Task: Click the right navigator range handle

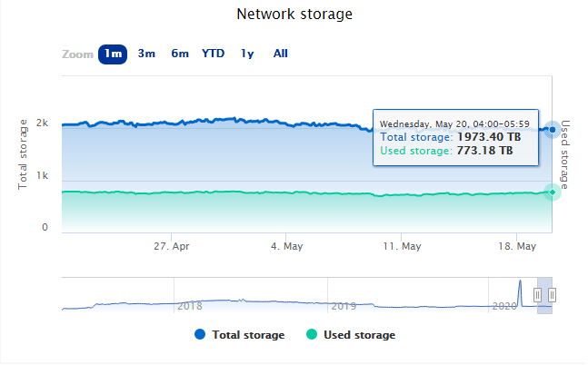Action: click(552, 295)
